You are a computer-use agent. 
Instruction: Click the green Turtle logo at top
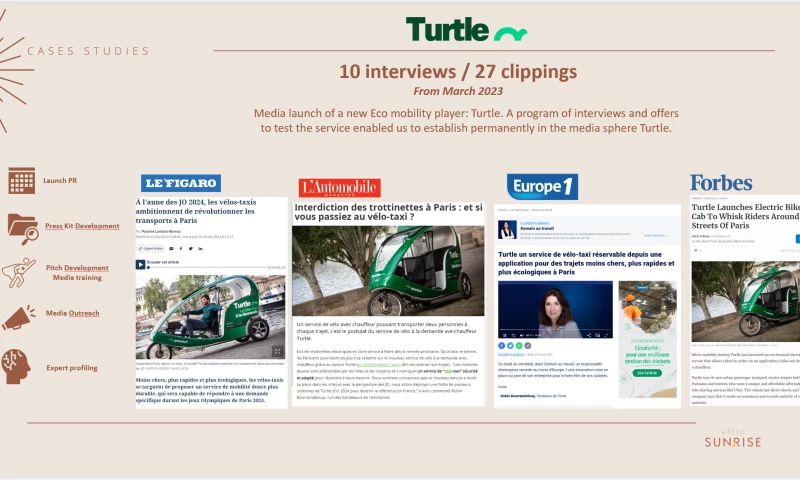[466, 29]
